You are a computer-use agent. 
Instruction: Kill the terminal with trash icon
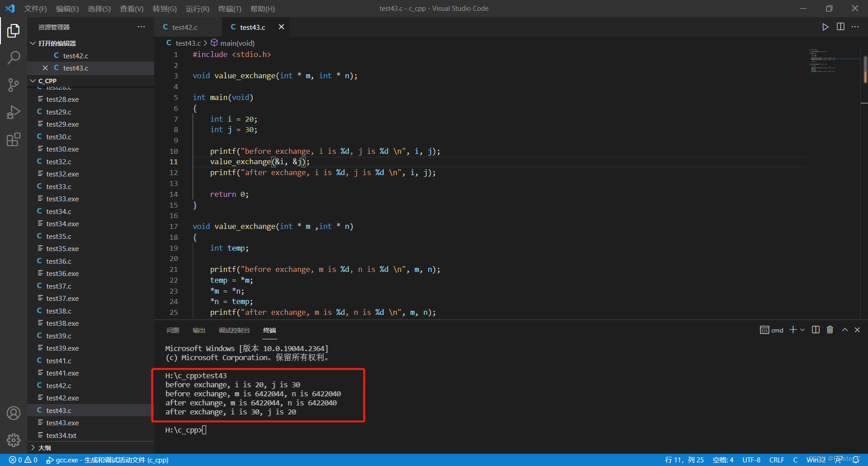[x=830, y=330]
